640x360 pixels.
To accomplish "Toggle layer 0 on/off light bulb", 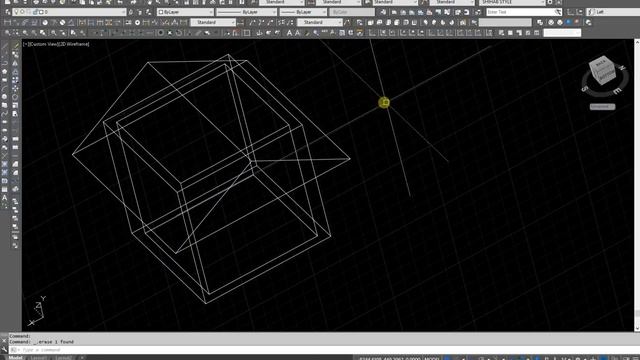I will [16, 12].
